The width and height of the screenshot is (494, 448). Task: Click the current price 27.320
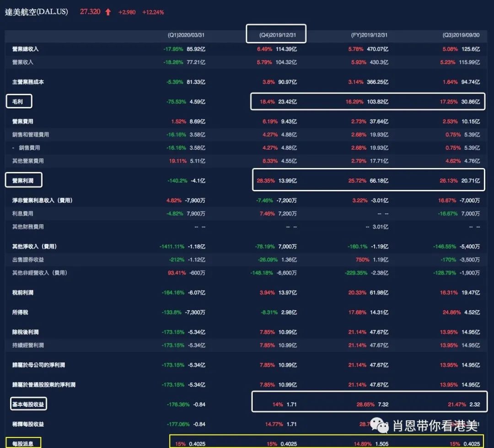tap(90, 11)
